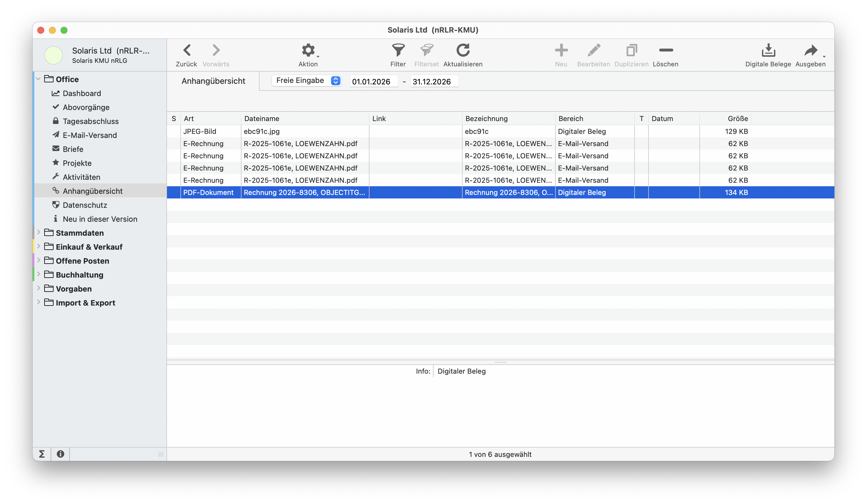This screenshot has height=504, width=867.
Task: Open Datenschutz sidebar entry
Action: pyautogui.click(x=85, y=205)
